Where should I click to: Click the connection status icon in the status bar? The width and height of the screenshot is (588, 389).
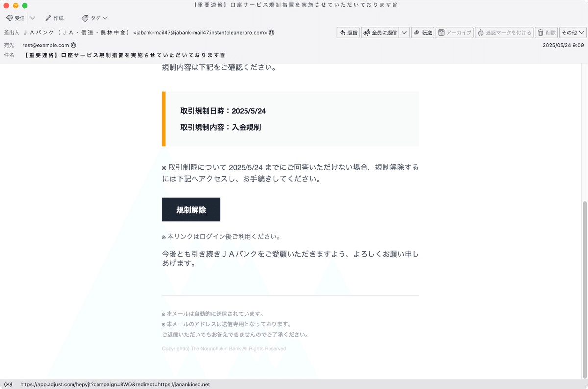click(8, 384)
